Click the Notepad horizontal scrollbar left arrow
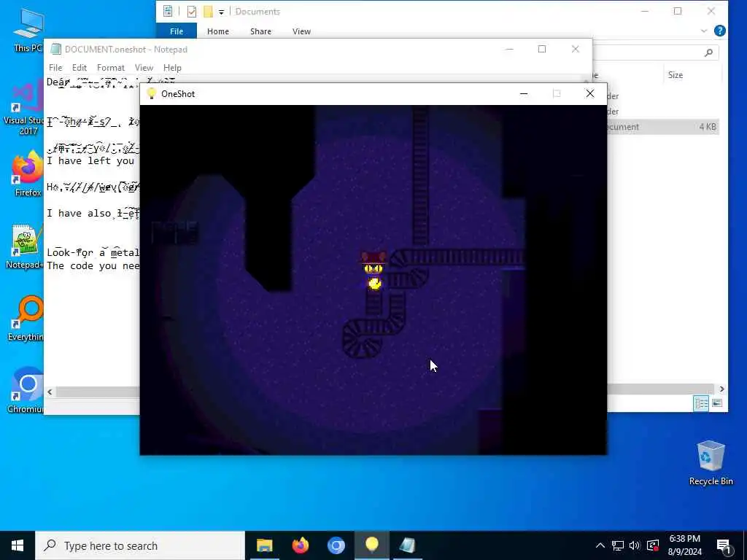 point(50,392)
